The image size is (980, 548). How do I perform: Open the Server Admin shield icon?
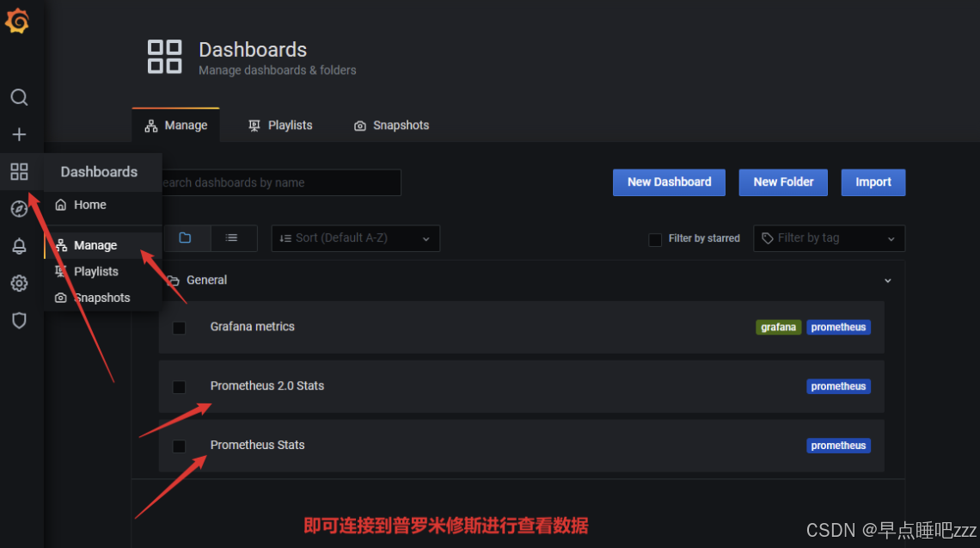pos(20,320)
